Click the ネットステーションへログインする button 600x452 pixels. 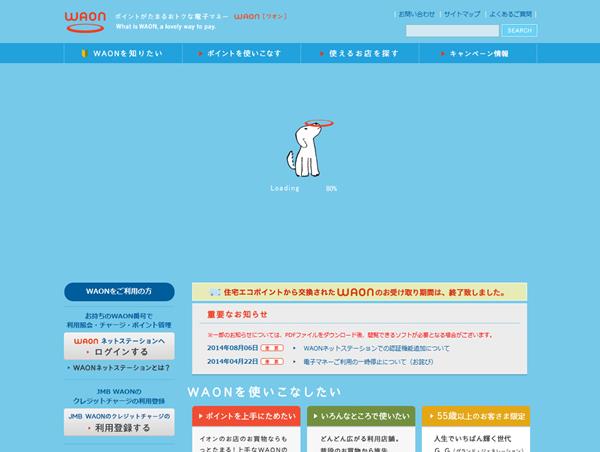click(x=119, y=346)
